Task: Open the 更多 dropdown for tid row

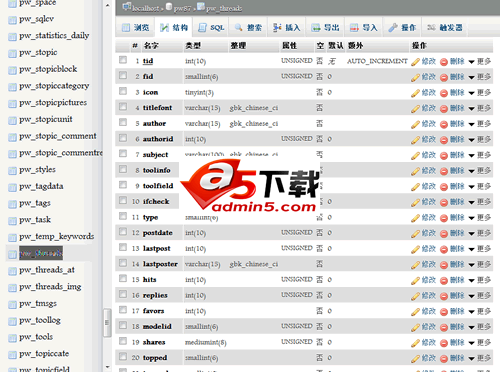Action: pyautogui.click(x=480, y=62)
